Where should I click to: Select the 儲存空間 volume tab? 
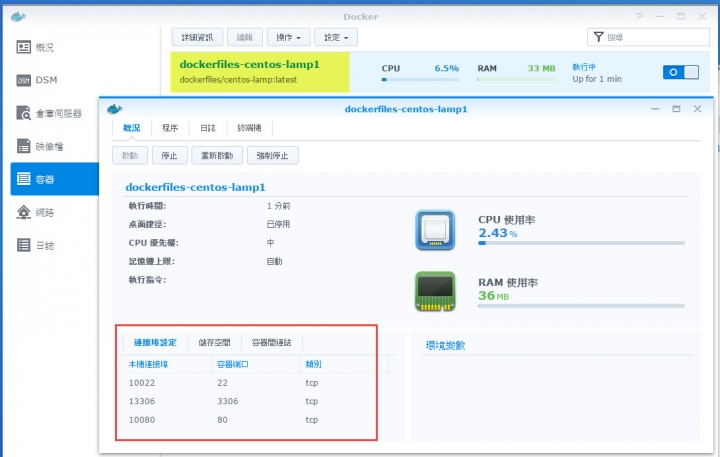click(214, 342)
